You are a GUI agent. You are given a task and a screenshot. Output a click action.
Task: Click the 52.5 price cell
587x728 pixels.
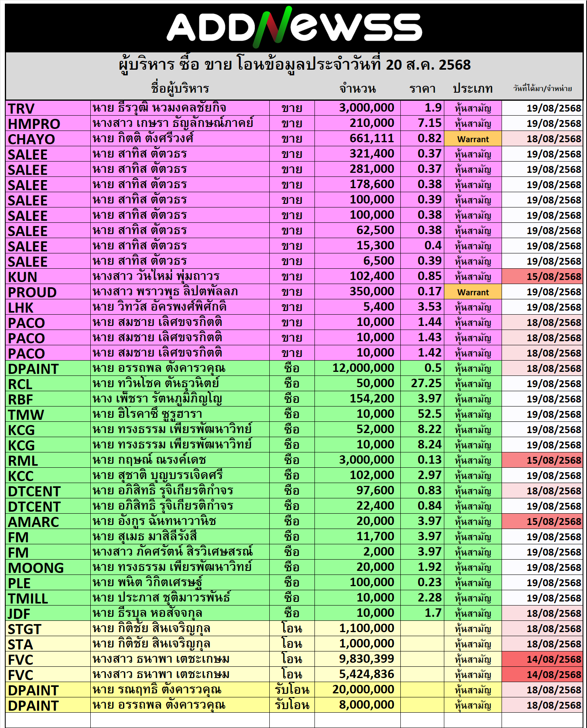423,414
